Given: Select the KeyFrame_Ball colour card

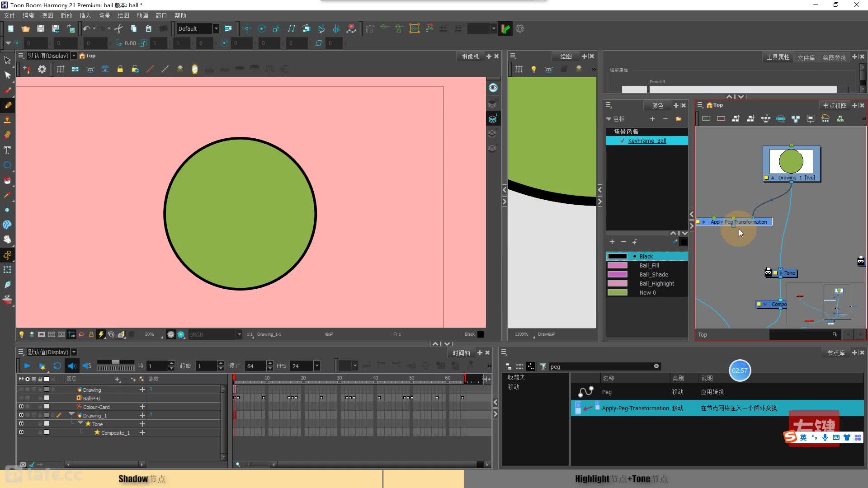Looking at the screenshot, I should pos(647,140).
